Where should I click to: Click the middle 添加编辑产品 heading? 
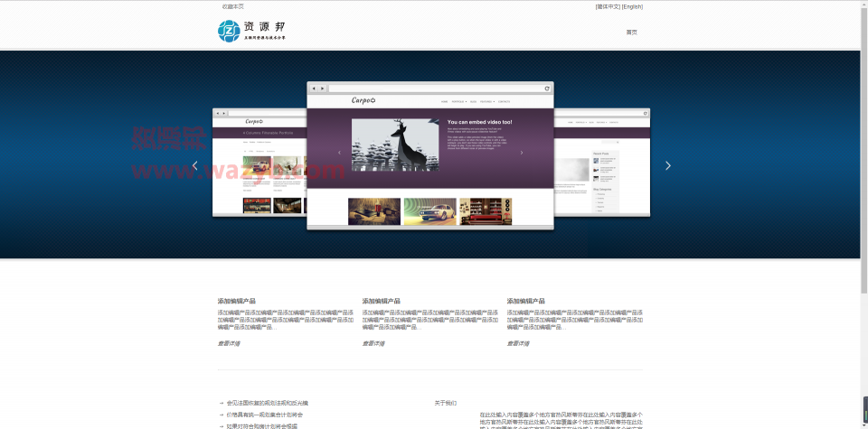382,302
